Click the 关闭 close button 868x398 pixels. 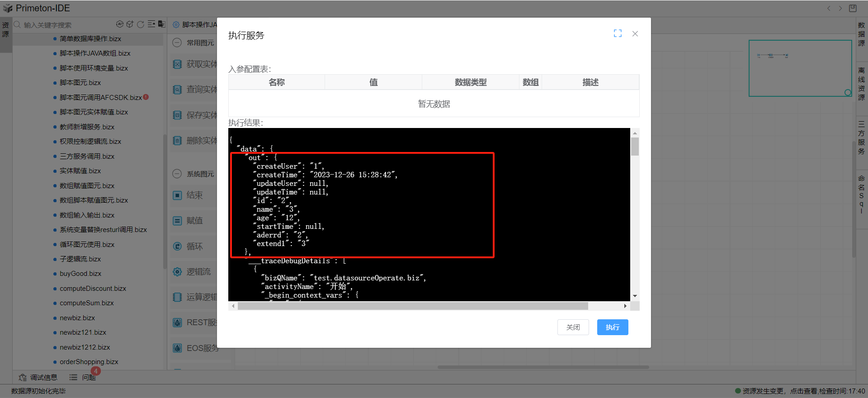[573, 327]
